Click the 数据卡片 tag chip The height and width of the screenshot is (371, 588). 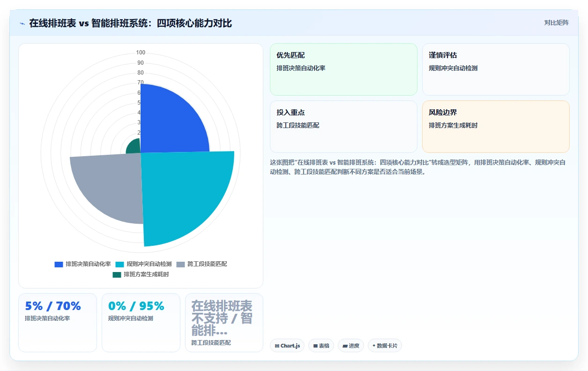pyautogui.click(x=385, y=346)
